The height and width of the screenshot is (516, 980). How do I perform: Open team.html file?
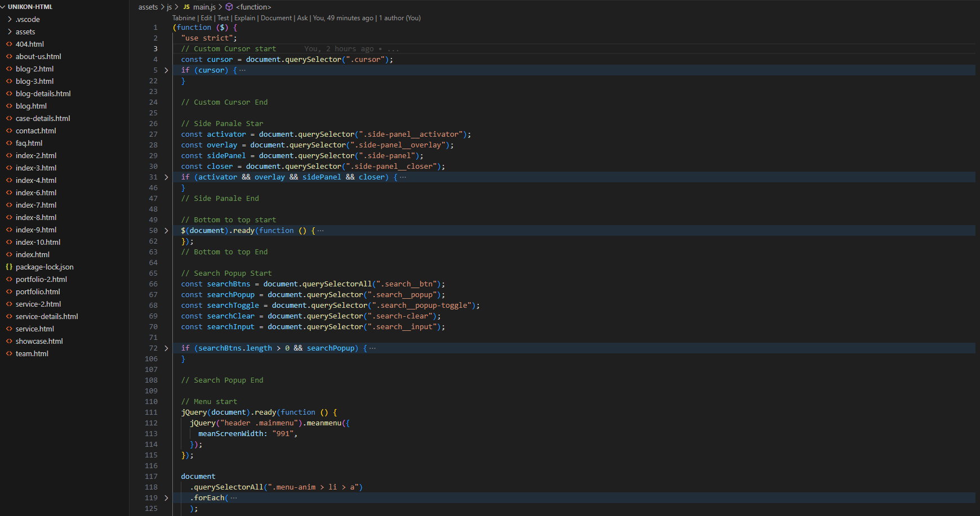click(32, 353)
